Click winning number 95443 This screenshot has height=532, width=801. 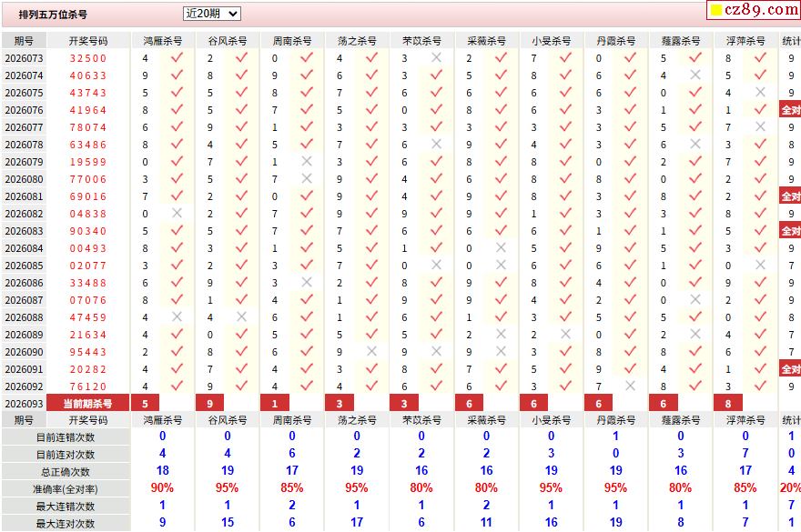click(88, 352)
